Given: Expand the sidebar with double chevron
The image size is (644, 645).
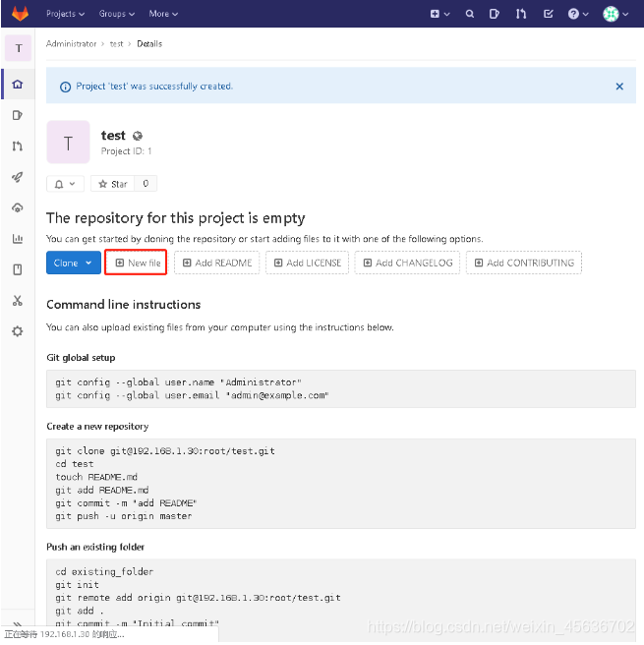Looking at the screenshot, I should tap(18, 624).
